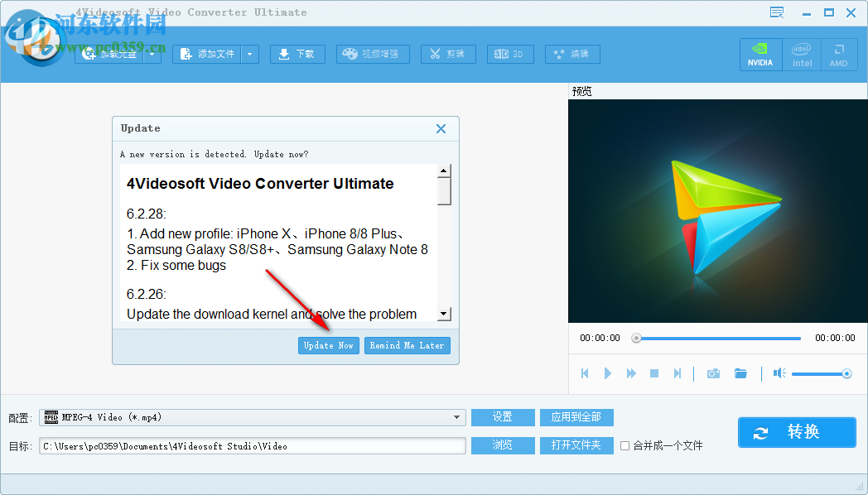Take a snapshot with the camera icon
This screenshot has width=868, height=495.
[x=713, y=373]
